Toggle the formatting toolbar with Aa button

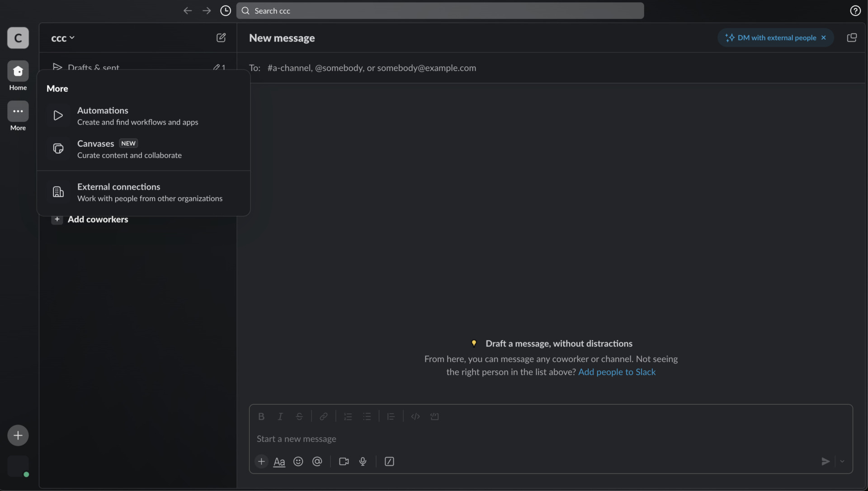coord(279,461)
